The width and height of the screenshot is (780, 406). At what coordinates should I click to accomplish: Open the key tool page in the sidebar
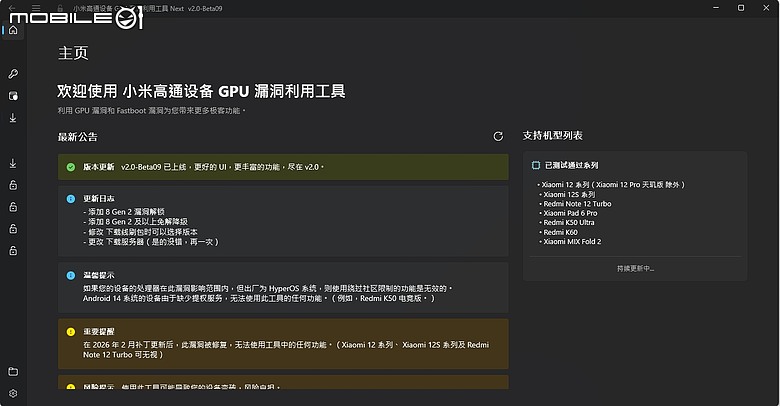(13, 74)
